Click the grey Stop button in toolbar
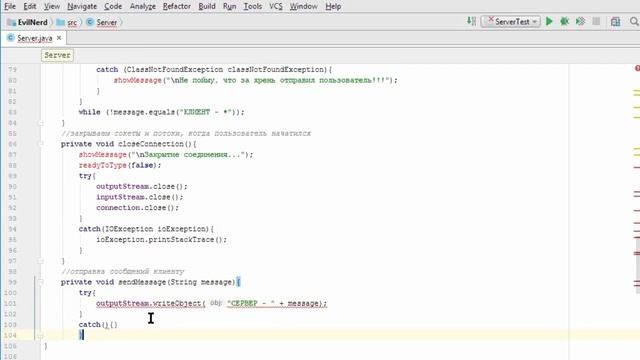This screenshot has width=640, height=360. (x=596, y=21)
